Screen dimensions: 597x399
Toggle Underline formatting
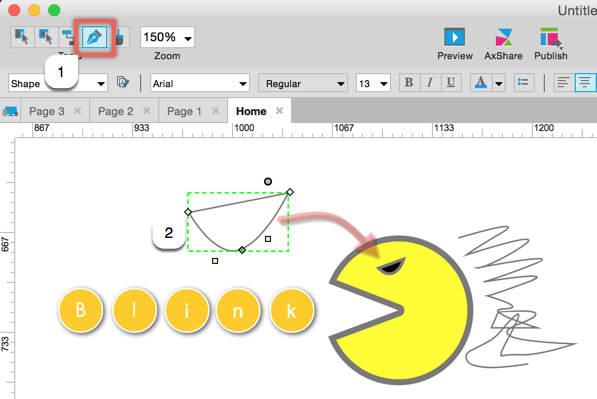pos(451,83)
